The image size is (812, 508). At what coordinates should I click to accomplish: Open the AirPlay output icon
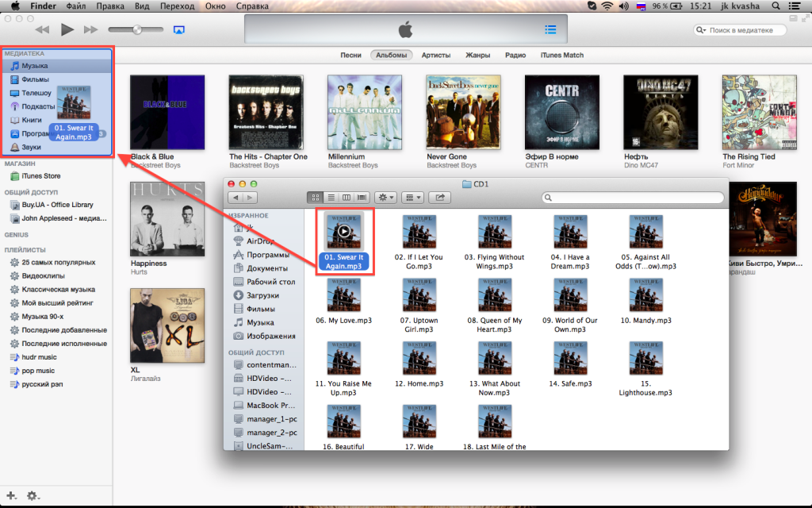click(x=178, y=30)
